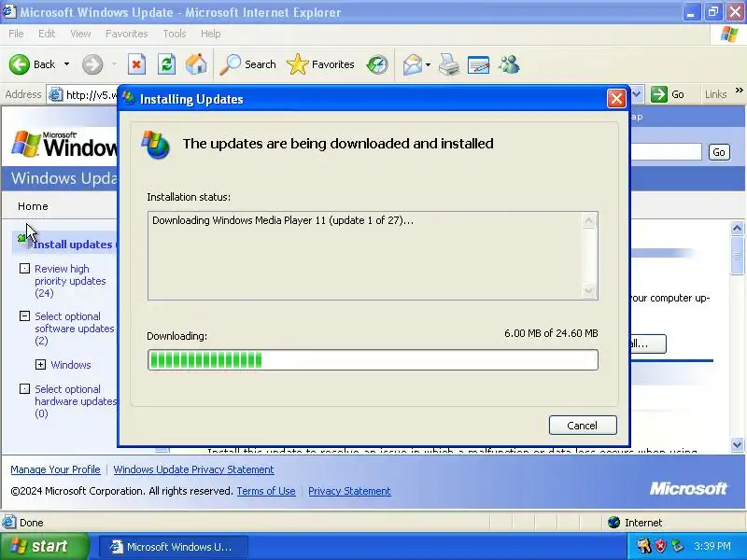
Task: Open Select optional software updates (2) link
Action: click(75, 329)
